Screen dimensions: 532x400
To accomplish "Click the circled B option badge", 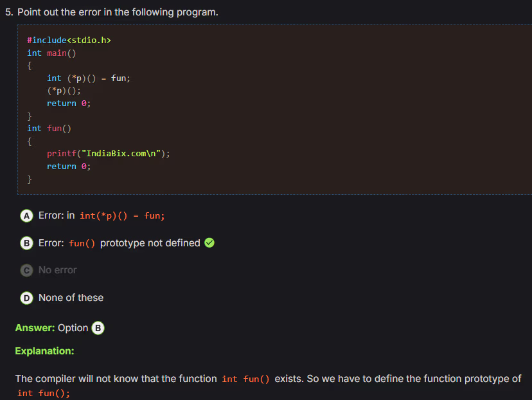I will pyautogui.click(x=26, y=243).
